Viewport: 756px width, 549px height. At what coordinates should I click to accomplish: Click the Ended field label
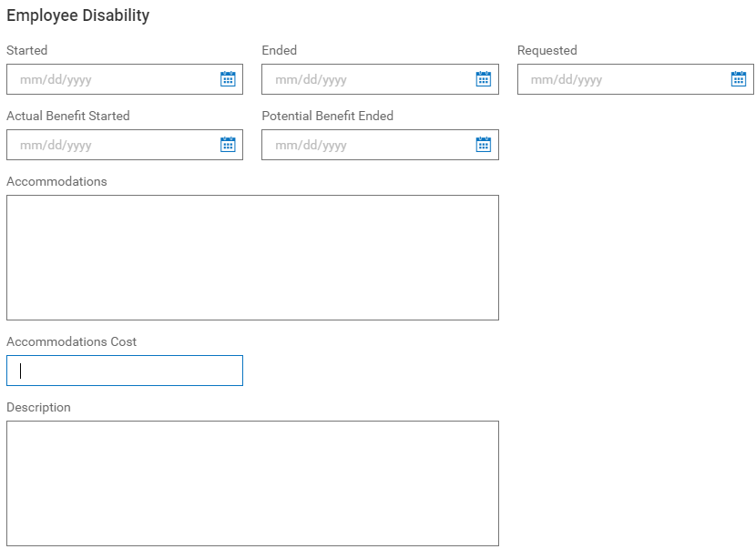pyautogui.click(x=279, y=51)
